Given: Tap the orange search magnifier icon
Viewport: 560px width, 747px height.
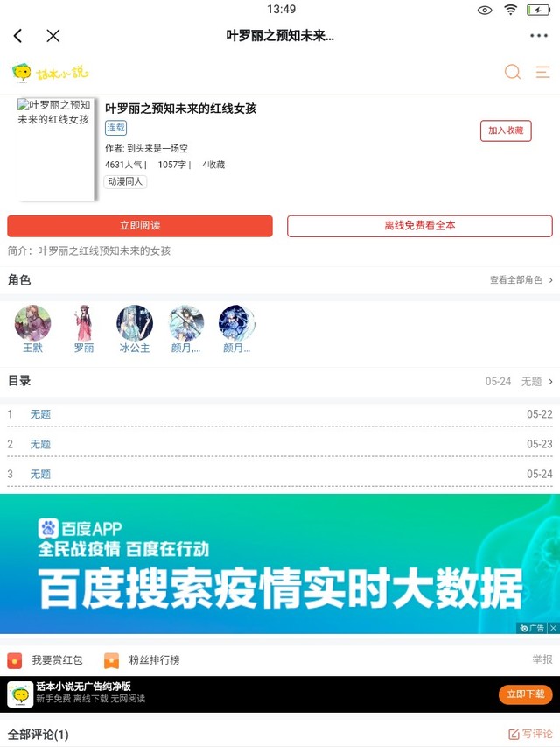Looking at the screenshot, I should [513, 72].
